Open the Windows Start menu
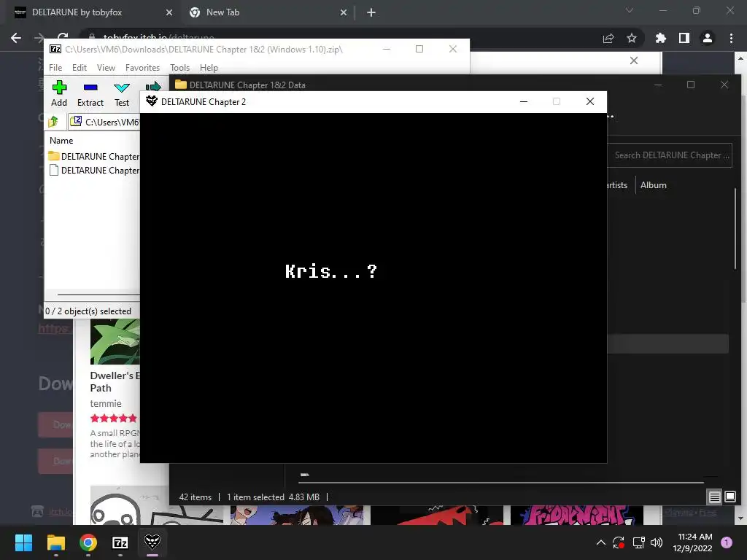Screen dimensions: 747x560 pos(23,542)
